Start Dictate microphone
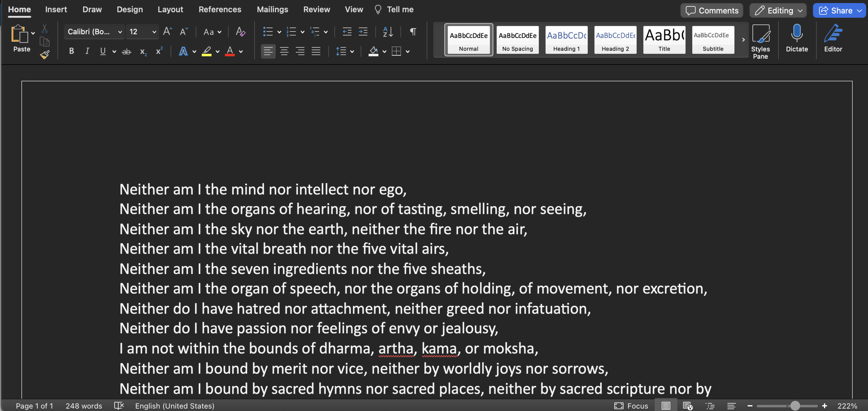868x411 pixels. point(797,38)
